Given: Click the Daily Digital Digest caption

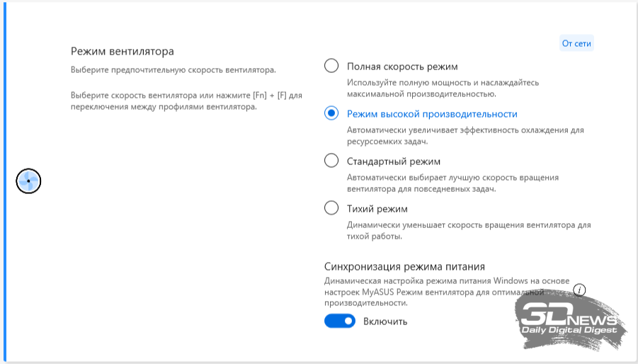Looking at the screenshot, I should pos(569,330).
